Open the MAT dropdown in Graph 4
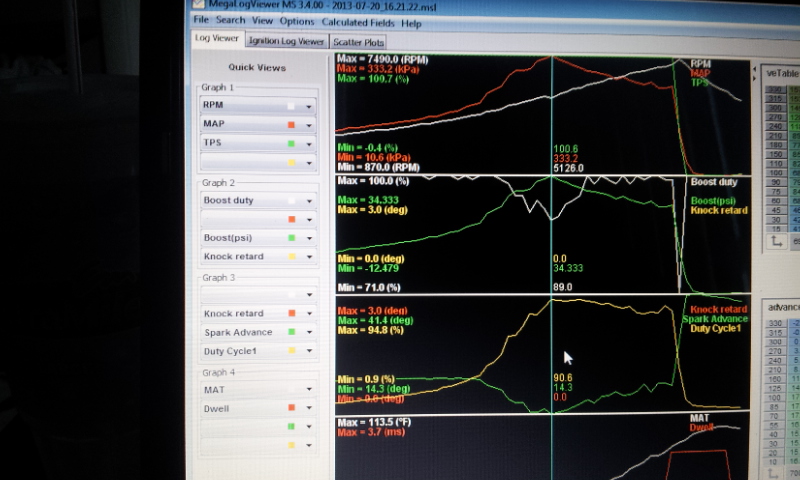The image size is (800, 480). coord(309,389)
